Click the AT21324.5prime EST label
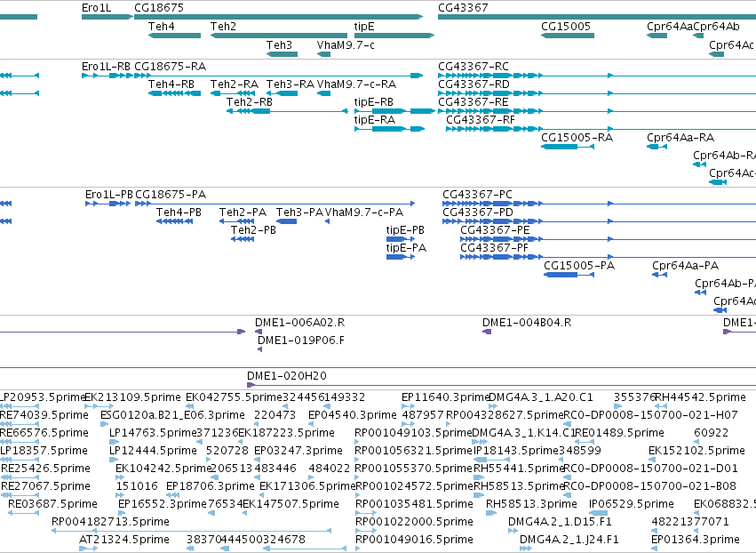This screenshot has width=756, height=553. (x=124, y=540)
